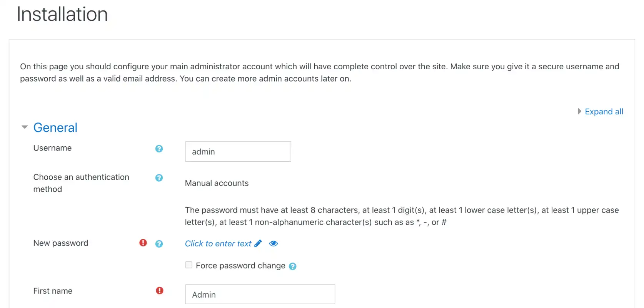Open help icon beside New password

click(x=159, y=244)
